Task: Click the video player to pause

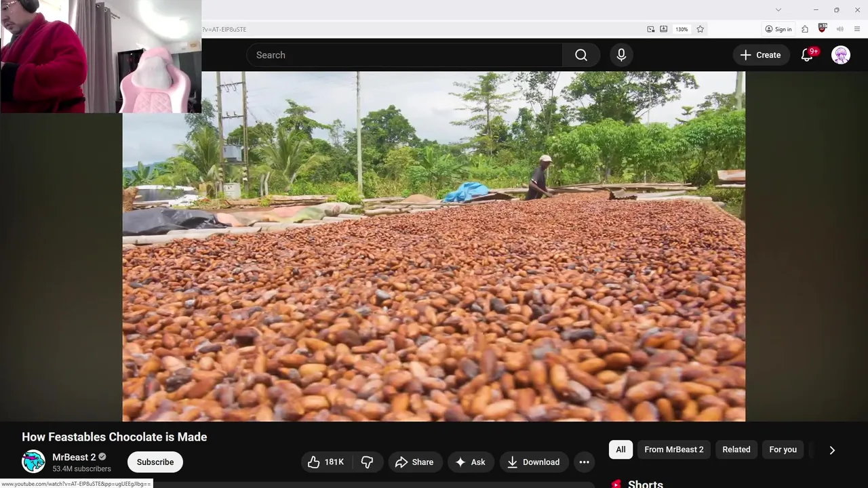Action: (x=434, y=246)
